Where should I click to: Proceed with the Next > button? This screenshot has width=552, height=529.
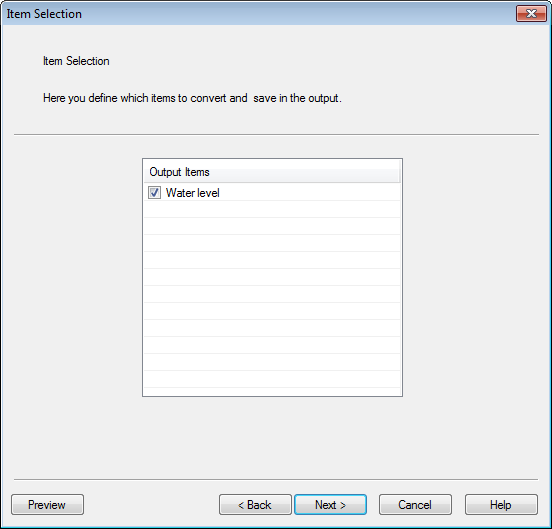[330, 504]
